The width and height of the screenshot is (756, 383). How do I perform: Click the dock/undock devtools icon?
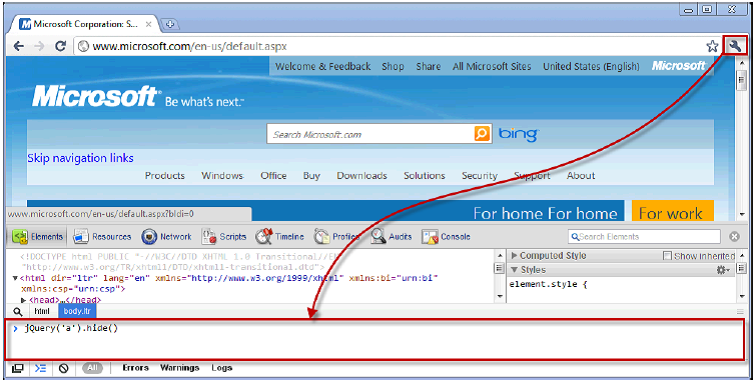(x=18, y=368)
